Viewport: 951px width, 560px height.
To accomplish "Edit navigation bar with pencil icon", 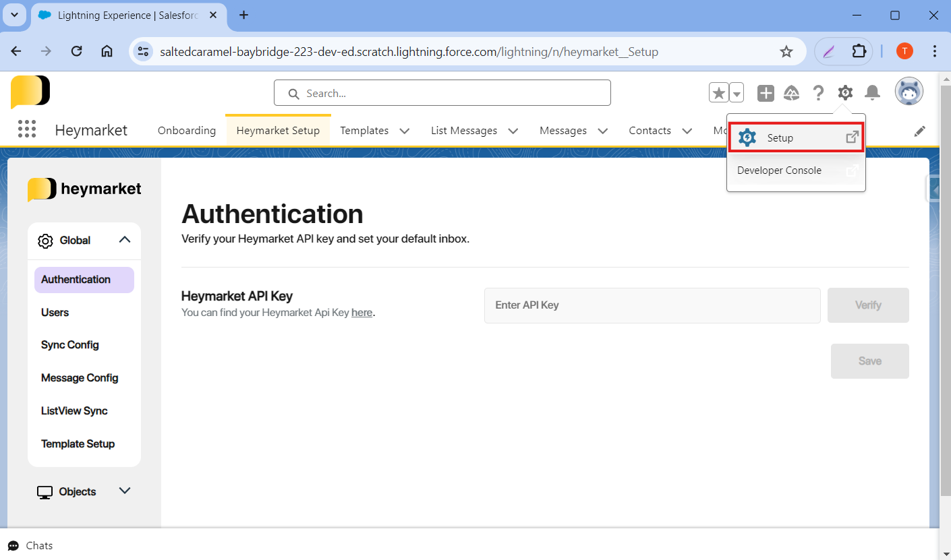I will (920, 131).
